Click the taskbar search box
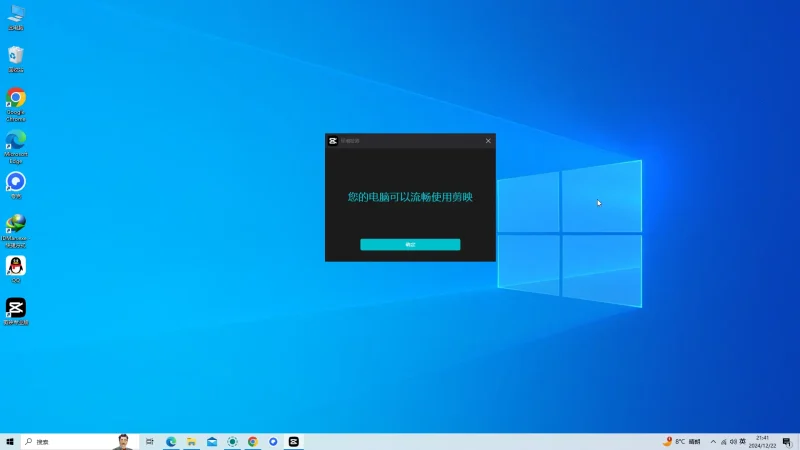Image resolution: width=800 pixels, height=450 pixels. point(70,441)
